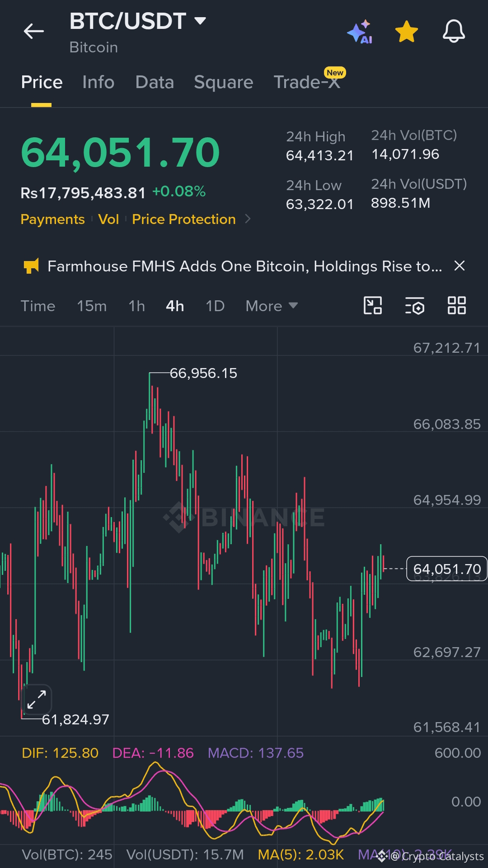The image size is (488, 868).
Task: Tap the current price label 64,051.70 on chart
Action: click(x=447, y=569)
